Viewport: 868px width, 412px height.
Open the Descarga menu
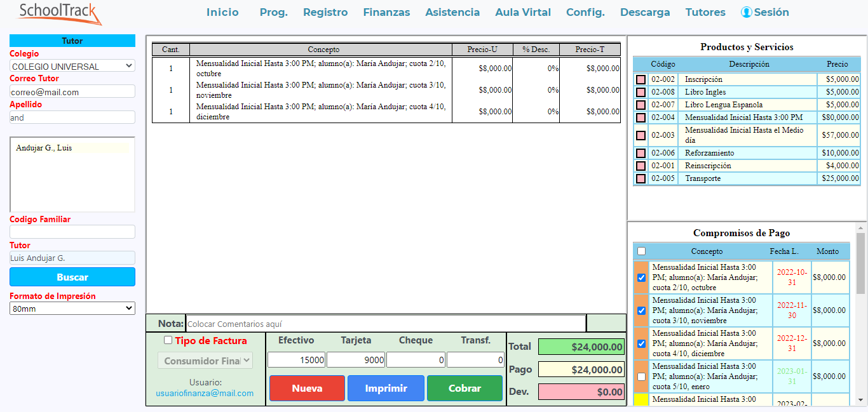pyautogui.click(x=645, y=12)
